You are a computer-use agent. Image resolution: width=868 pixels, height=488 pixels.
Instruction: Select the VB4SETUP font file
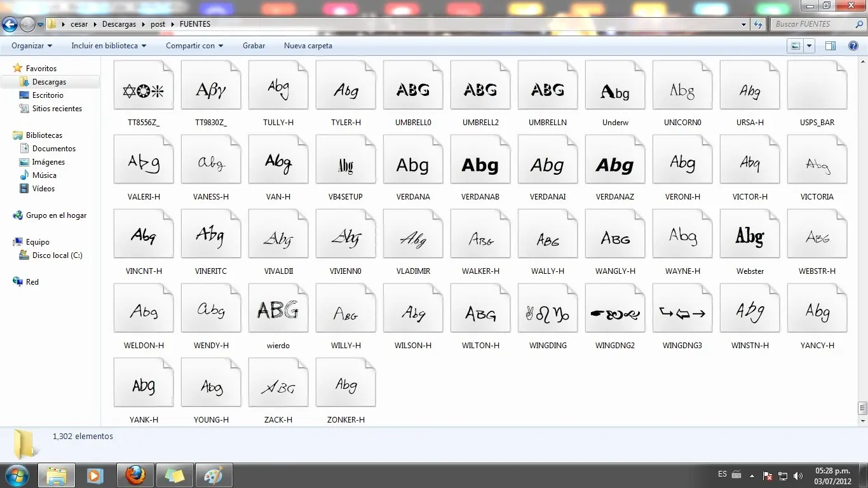pos(346,168)
